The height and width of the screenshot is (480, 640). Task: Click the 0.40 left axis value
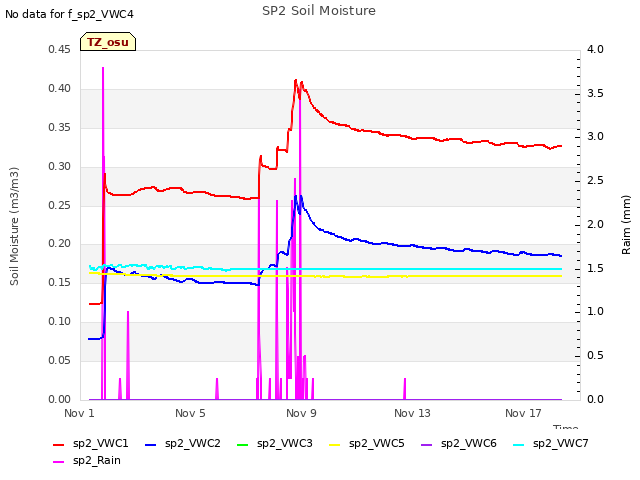pyautogui.click(x=60, y=88)
